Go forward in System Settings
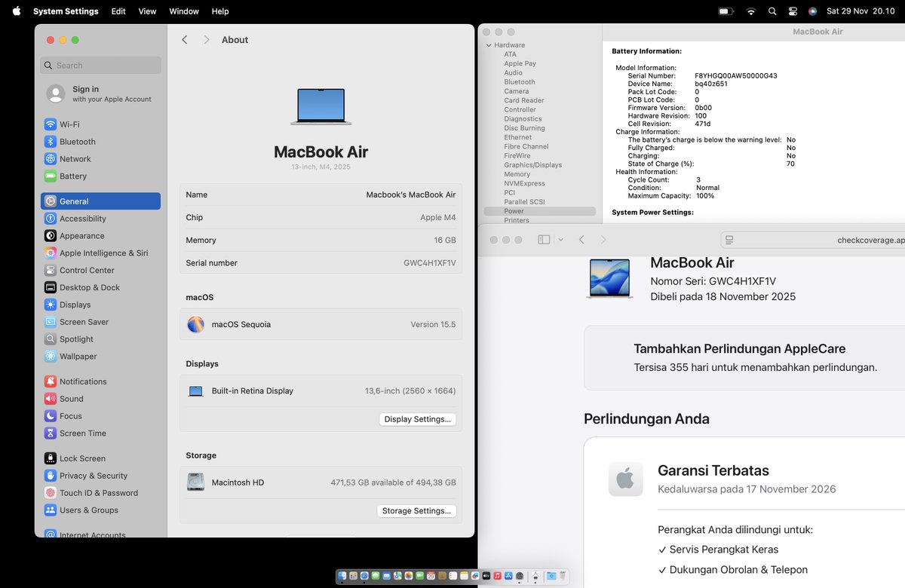This screenshot has width=905, height=588. 206,40
